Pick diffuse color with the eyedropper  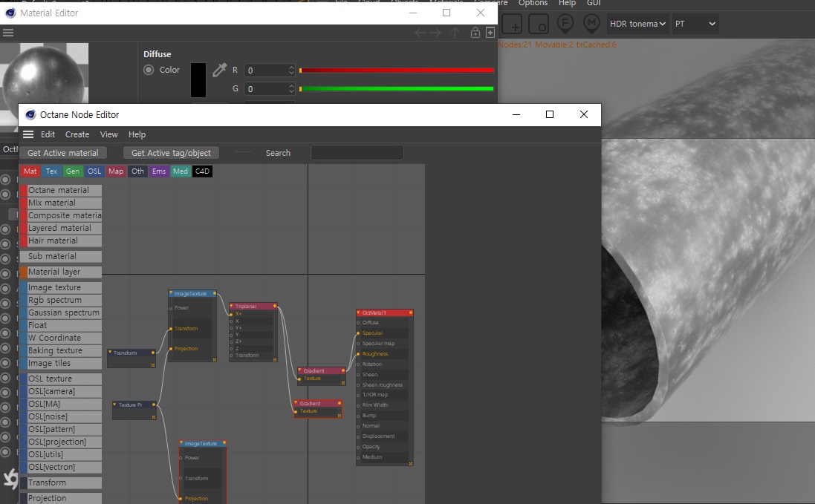point(219,70)
